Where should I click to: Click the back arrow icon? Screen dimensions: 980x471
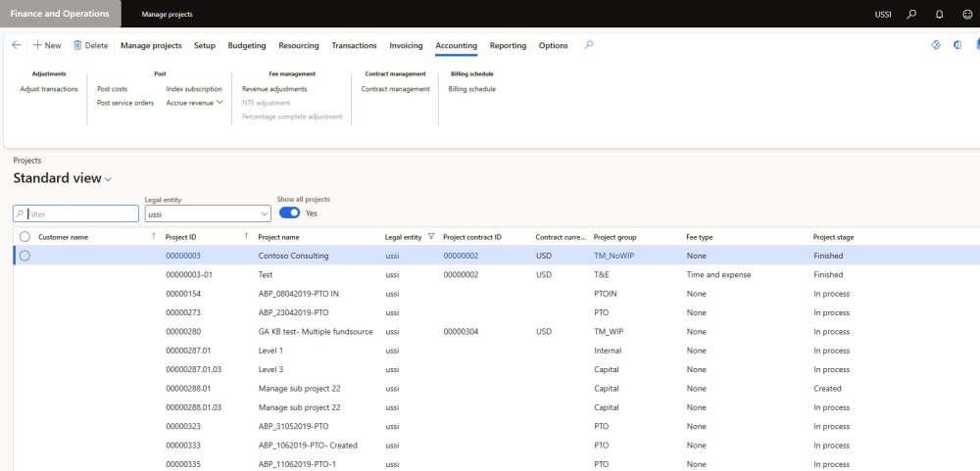point(16,45)
